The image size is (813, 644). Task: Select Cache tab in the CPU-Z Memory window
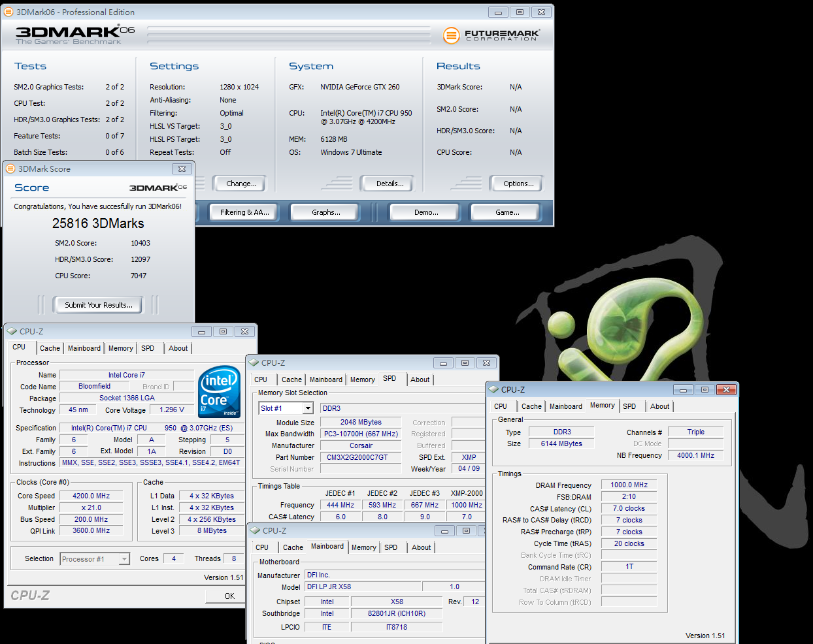(531, 406)
